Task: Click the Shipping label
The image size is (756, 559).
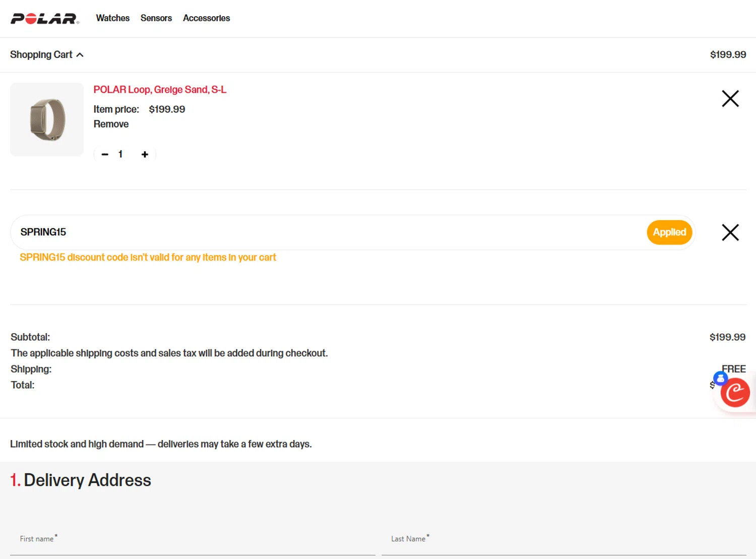Action: (x=31, y=369)
